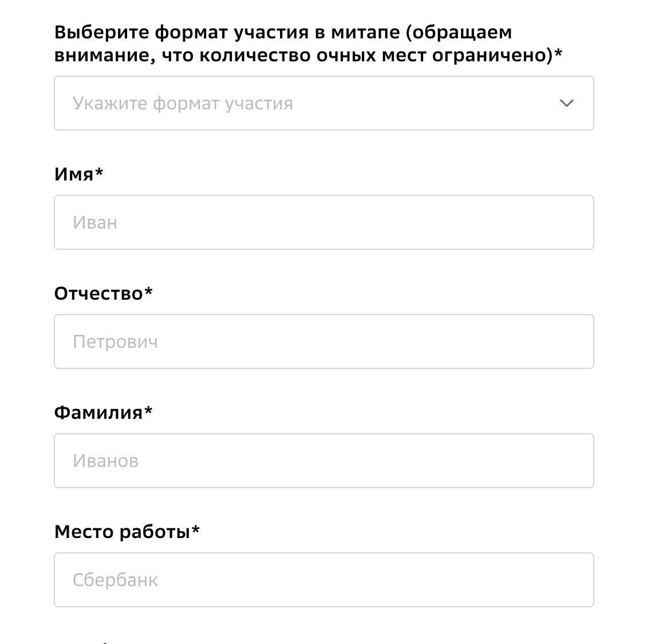Click the "Сбербанк" placeholder text
The height and width of the screenshot is (644, 655).
coord(115,580)
